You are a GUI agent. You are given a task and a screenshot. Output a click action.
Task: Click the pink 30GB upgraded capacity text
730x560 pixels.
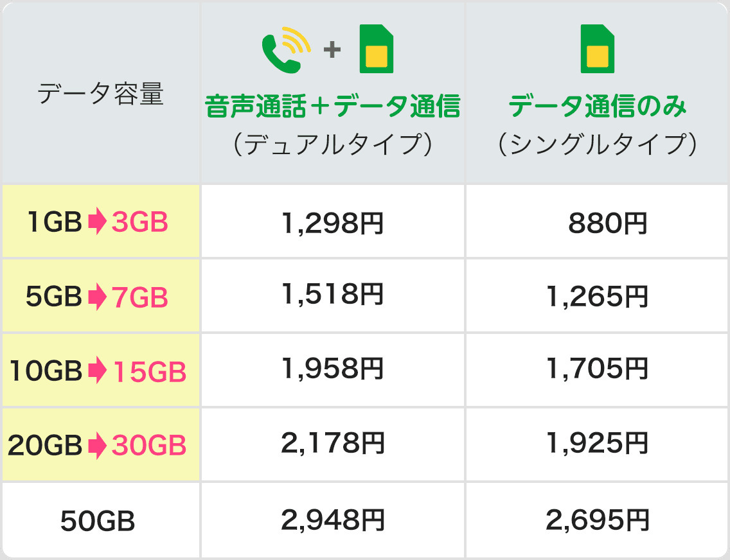(148, 445)
